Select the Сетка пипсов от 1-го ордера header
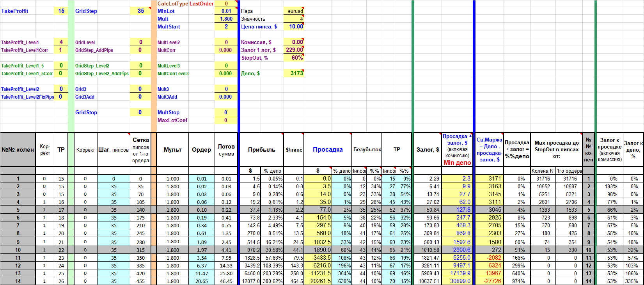The width and height of the screenshot is (644, 285). [x=140, y=149]
